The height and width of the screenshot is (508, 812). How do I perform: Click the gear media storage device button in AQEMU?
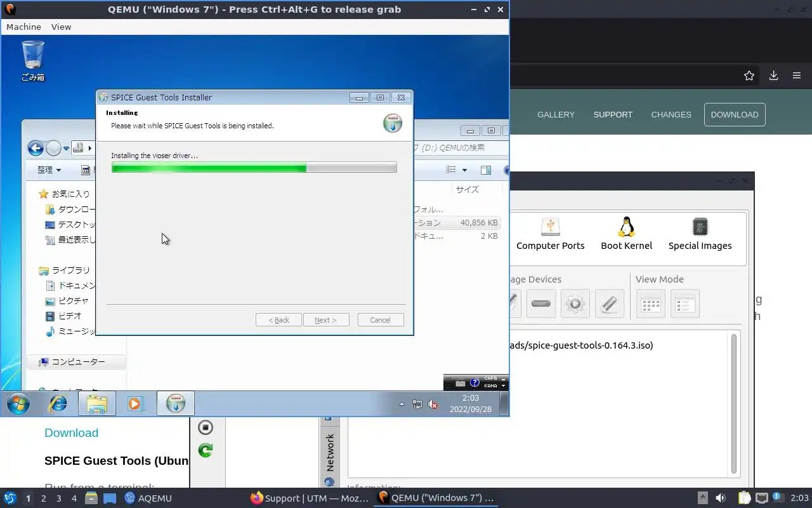575,304
